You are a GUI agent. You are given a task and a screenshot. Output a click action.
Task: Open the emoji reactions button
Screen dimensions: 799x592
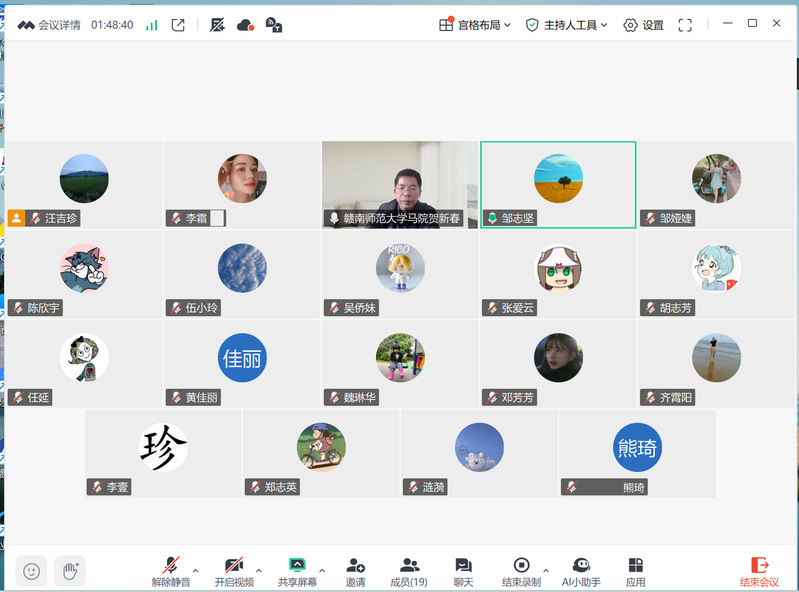click(x=31, y=571)
